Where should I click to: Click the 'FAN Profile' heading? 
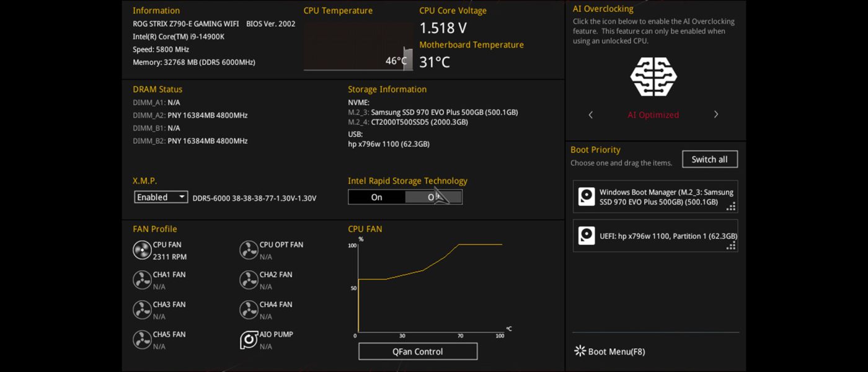155,229
